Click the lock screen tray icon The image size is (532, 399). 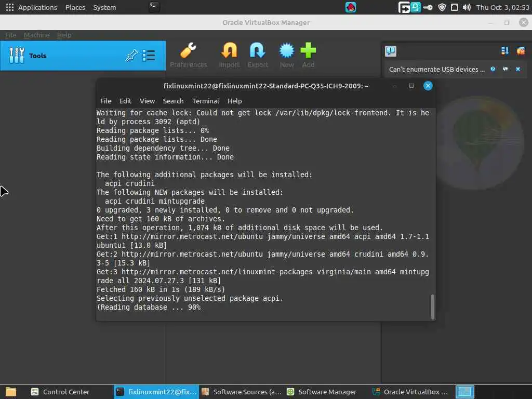click(415, 7)
